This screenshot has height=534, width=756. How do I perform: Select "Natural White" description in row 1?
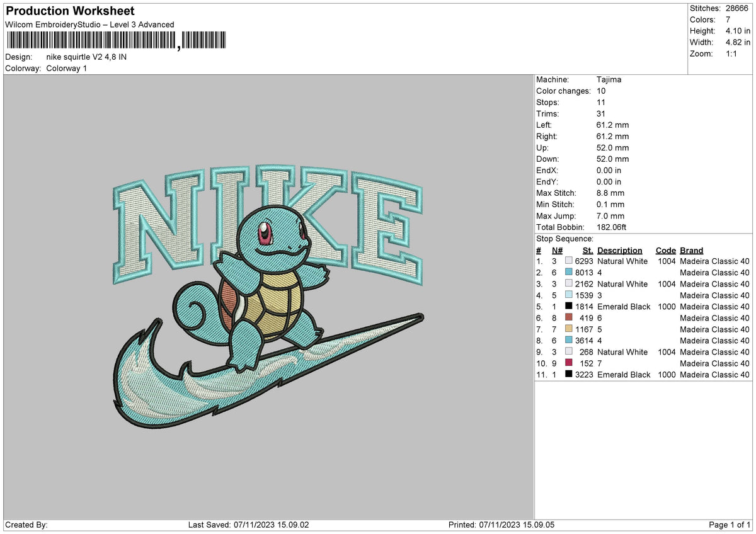pyautogui.click(x=622, y=261)
